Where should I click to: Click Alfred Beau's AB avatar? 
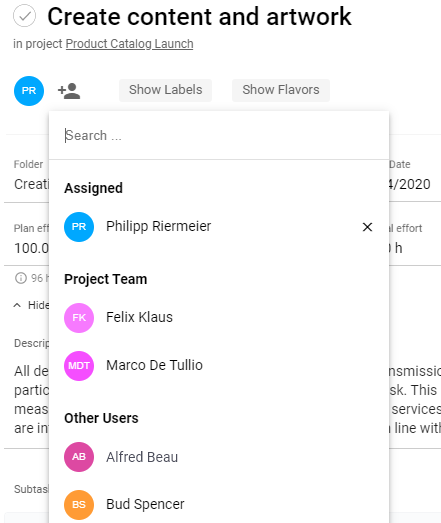pos(79,457)
